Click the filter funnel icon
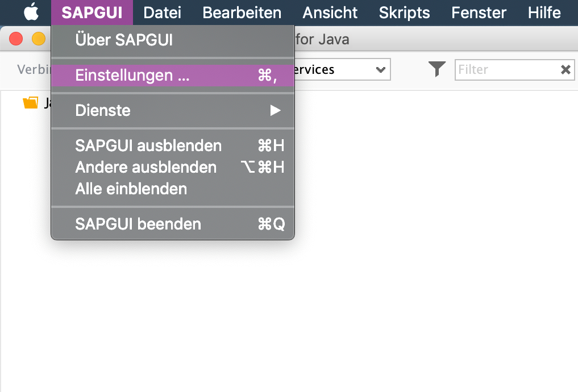The image size is (578, 392). [436, 69]
